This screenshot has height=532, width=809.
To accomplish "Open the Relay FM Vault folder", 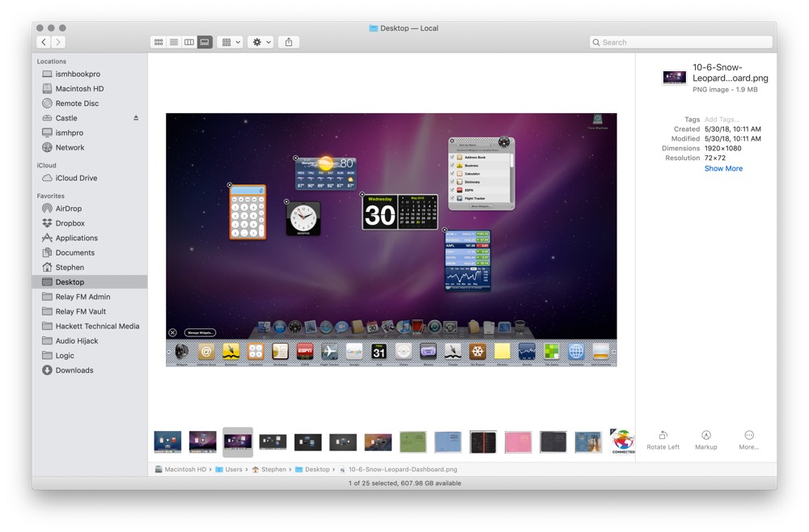I will (x=90, y=311).
